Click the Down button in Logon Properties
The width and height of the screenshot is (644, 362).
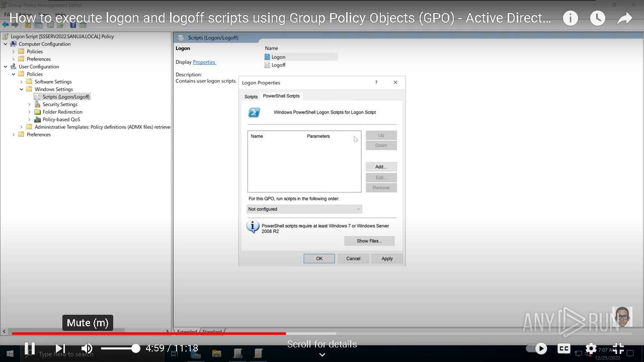[x=381, y=145]
